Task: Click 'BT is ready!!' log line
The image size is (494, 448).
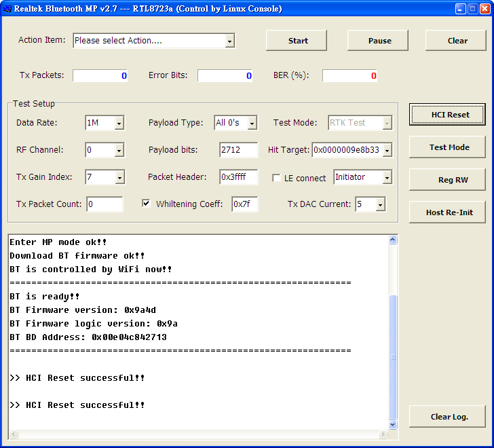Action: [44, 297]
